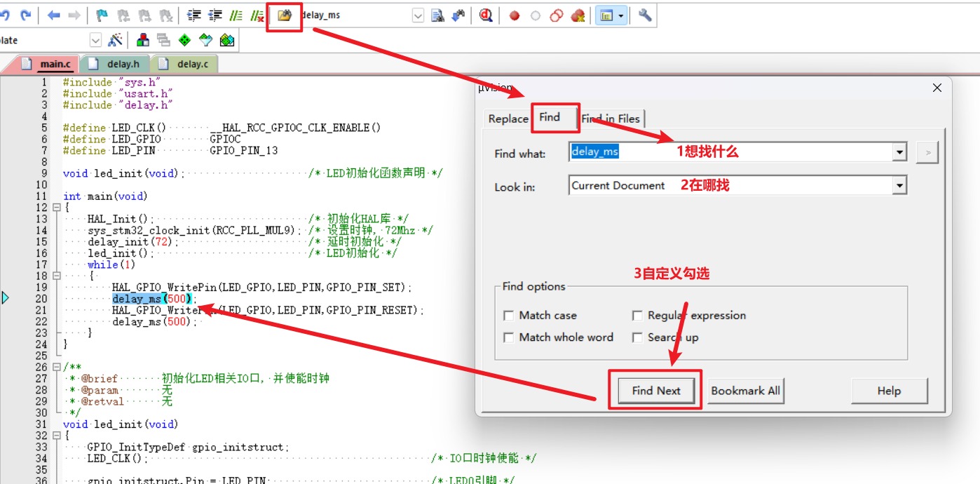The height and width of the screenshot is (484, 980).
Task: Select the Find tab in the dialog
Action: 550,117
